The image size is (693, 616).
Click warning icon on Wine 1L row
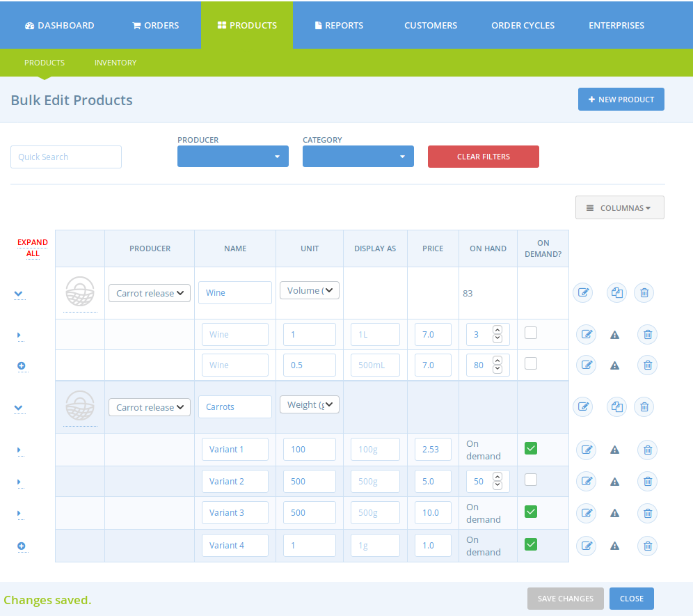pos(615,335)
